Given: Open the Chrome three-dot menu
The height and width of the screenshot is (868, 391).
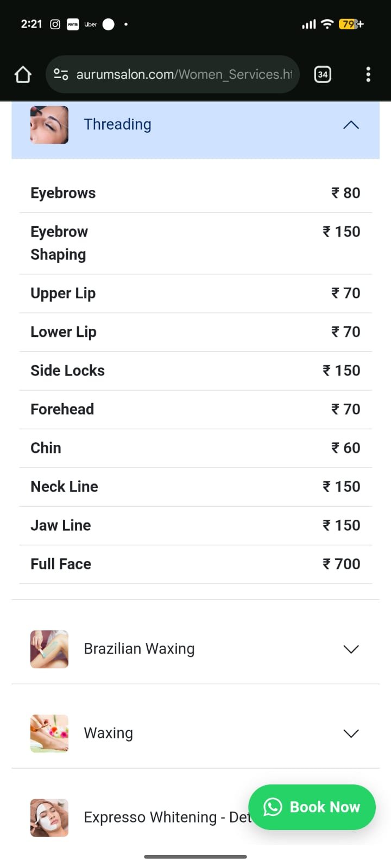Looking at the screenshot, I should click(x=368, y=74).
